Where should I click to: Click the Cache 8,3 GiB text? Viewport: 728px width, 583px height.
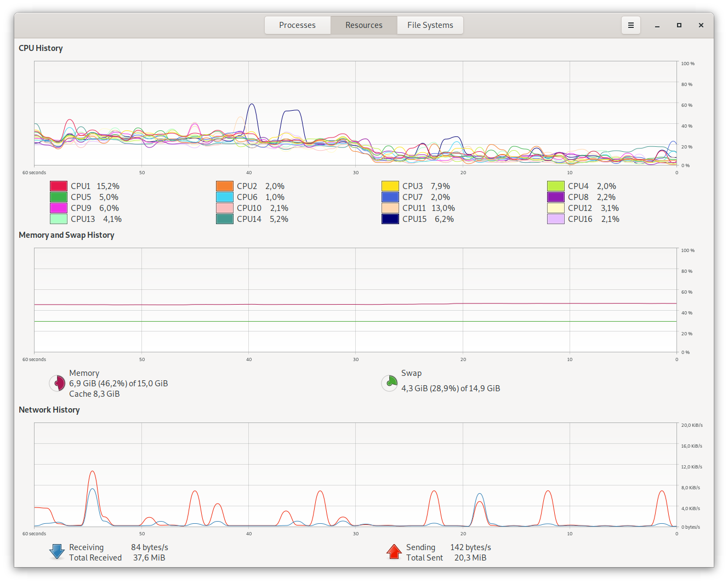(94, 394)
